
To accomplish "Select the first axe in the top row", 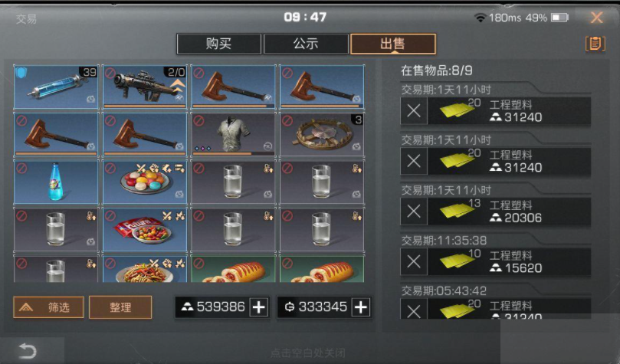I will [x=233, y=87].
